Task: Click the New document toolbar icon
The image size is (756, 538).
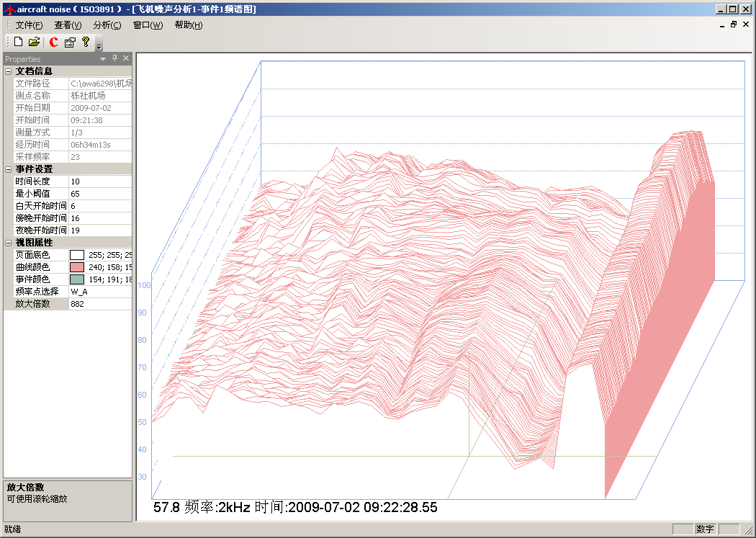Action: pyautogui.click(x=19, y=42)
